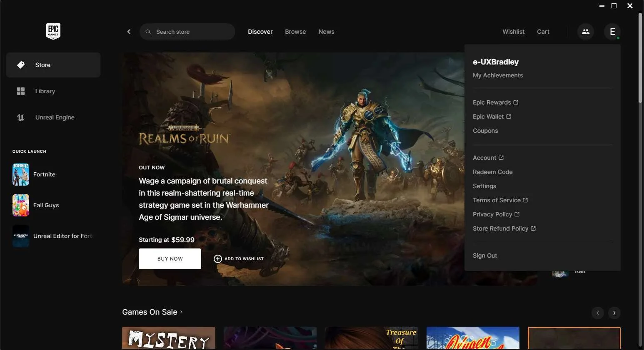Maximize the Epic Games Launcher window
644x350 pixels.
click(x=614, y=6)
